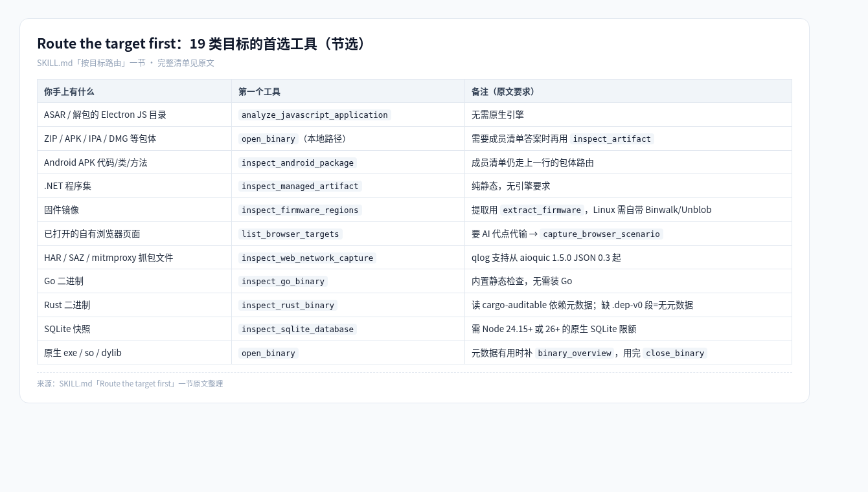This screenshot has width=868, height=492.
Task: Click the '备注（原文要求）' column header
Action: click(x=628, y=91)
